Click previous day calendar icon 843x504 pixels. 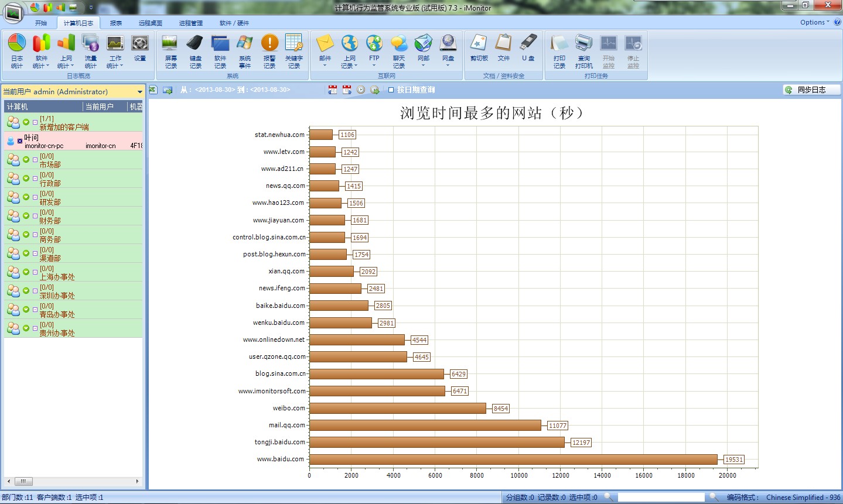[x=333, y=90]
